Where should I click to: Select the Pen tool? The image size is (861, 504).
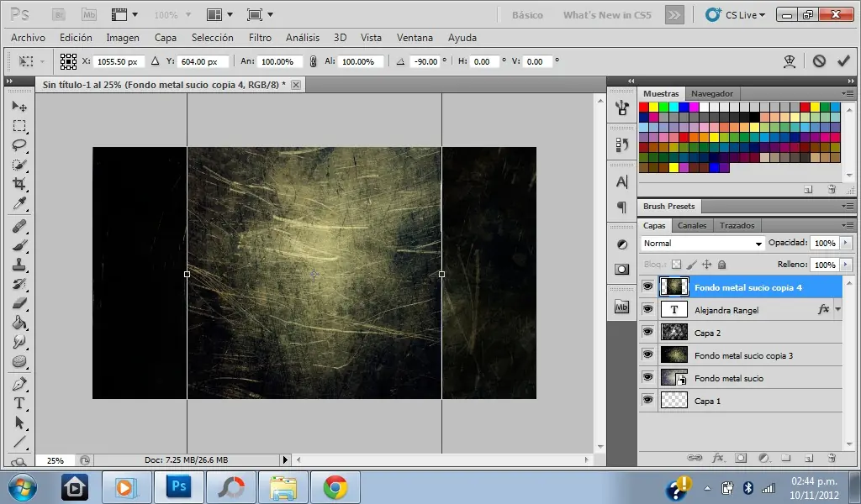pyautogui.click(x=19, y=384)
